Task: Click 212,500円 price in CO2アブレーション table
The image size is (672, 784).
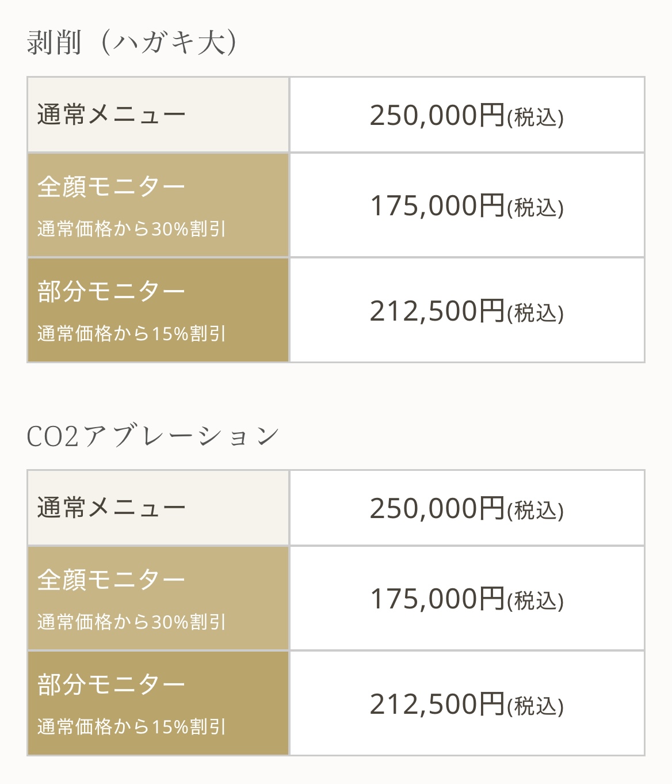Action: (x=437, y=704)
